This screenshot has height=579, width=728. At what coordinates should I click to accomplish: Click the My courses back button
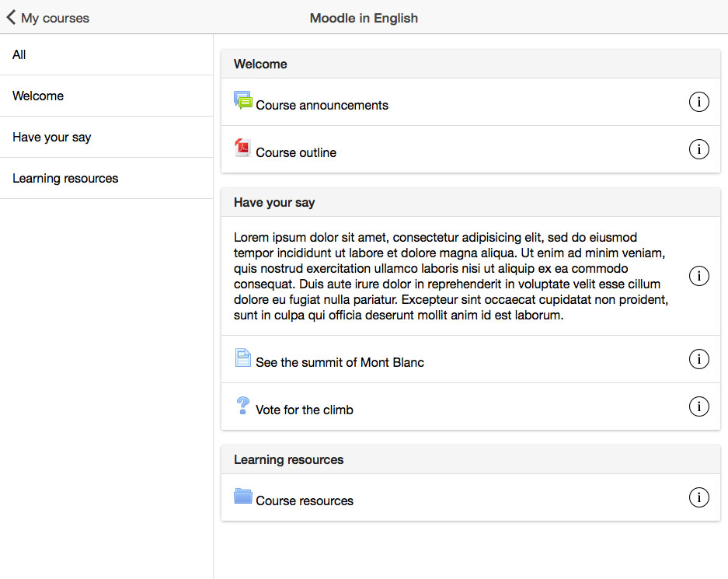click(47, 18)
